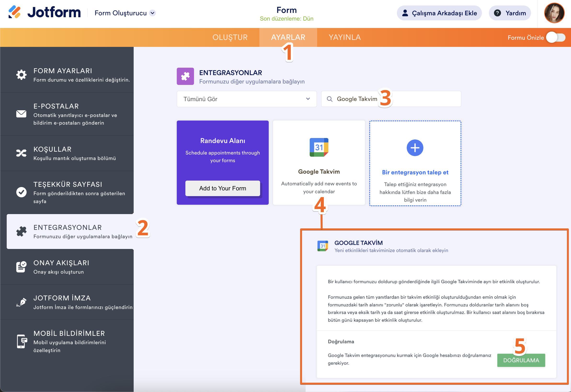Click Teşekkür Sayfası checkmark icon
This screenshot has height=392, width=571.
(21, 192)
